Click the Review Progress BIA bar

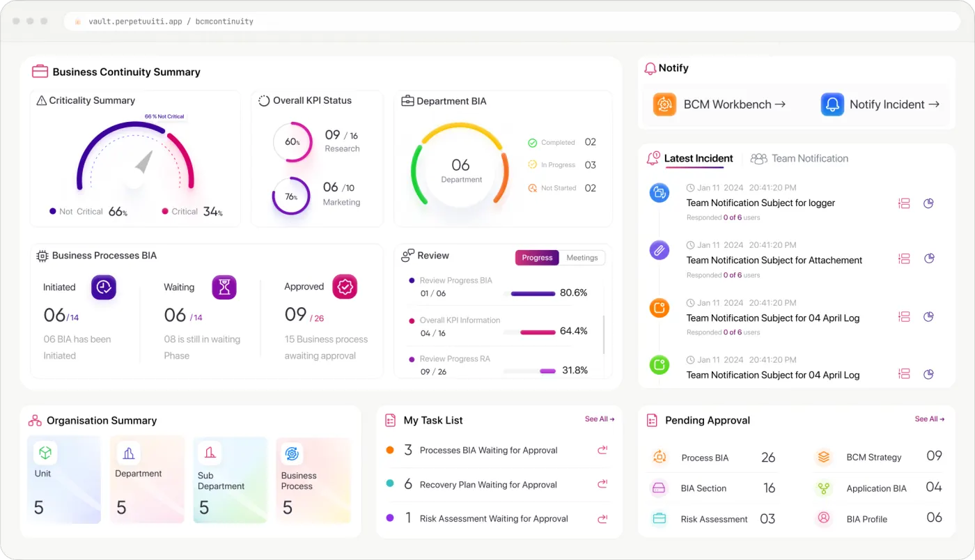(x=533, y=293)
